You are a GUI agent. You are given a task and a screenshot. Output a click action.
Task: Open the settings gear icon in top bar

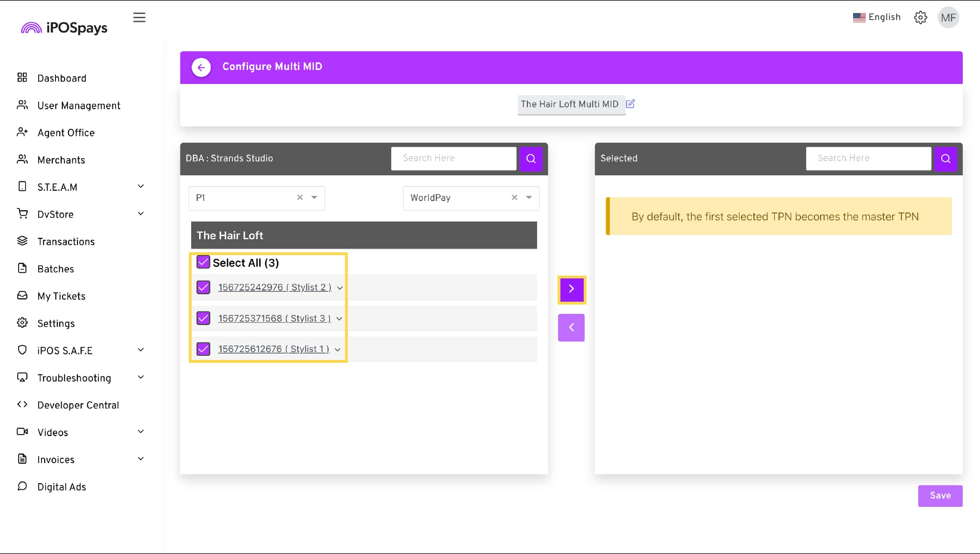point(920,18)
